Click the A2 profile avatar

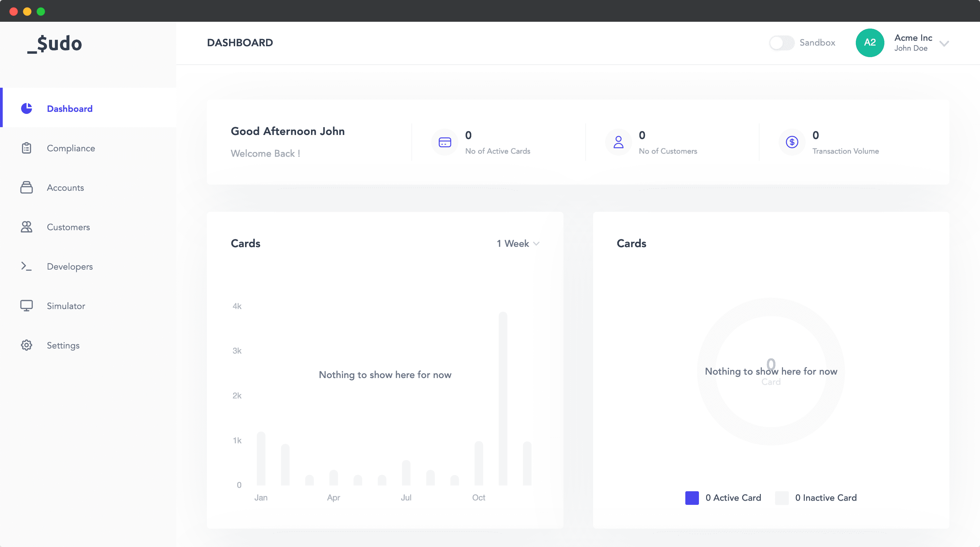click(x=870, y=42)
